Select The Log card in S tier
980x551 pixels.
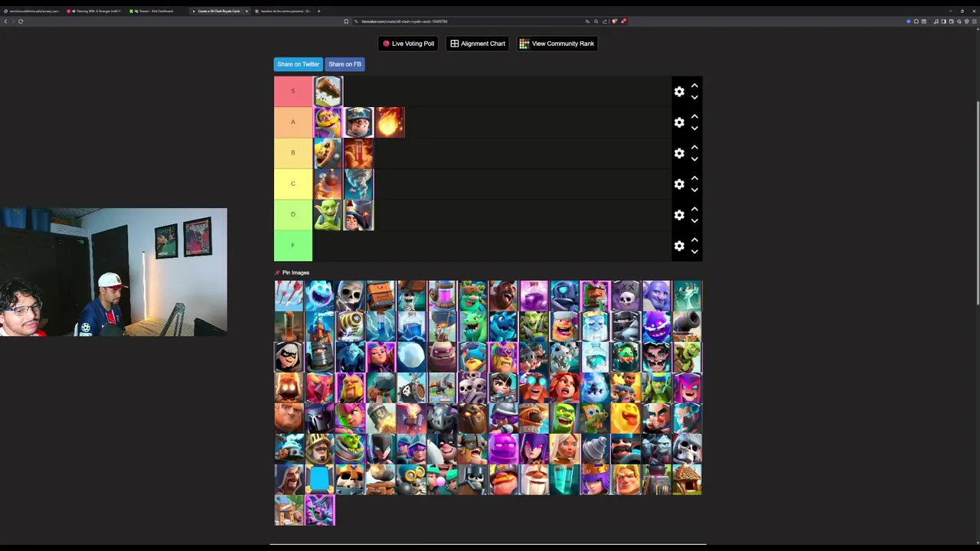[x=328, y=91]
